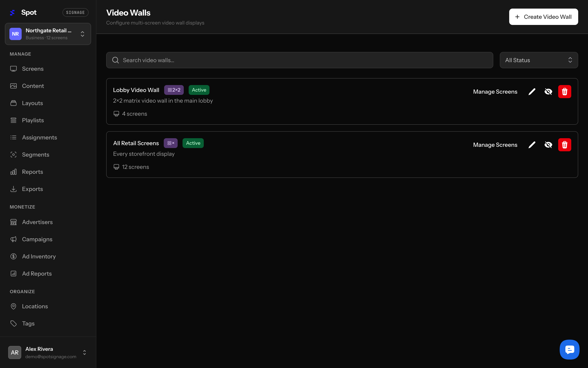The width and height of the screenshot is (588, 368).
Task: Edit All Retail Screens with pencil icon
Action: click(x=532, y=145)
